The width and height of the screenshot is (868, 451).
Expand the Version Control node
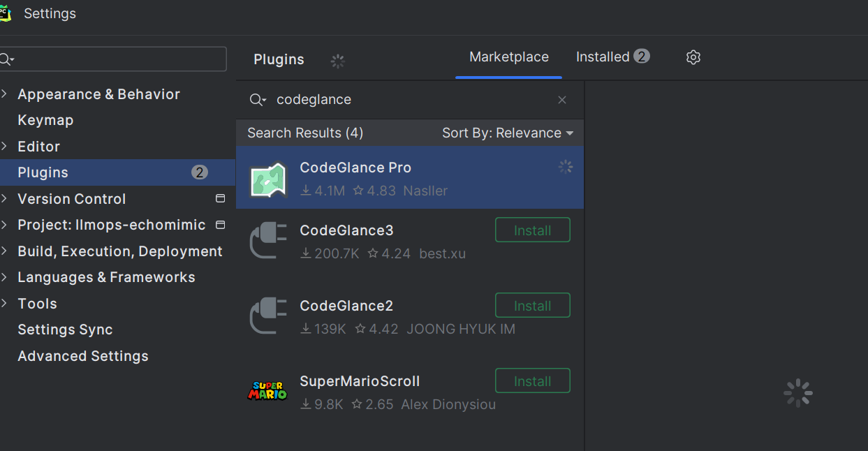click(4, 199)
